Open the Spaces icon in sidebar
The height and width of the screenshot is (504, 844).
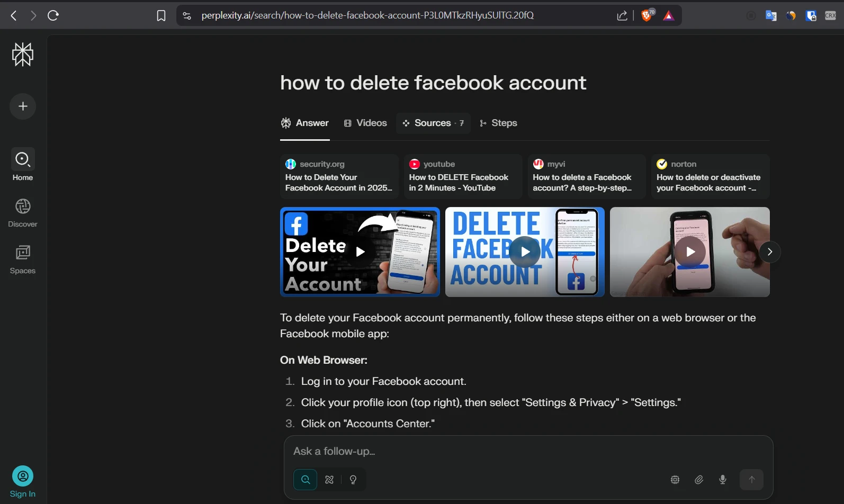(x=23, y=253)
